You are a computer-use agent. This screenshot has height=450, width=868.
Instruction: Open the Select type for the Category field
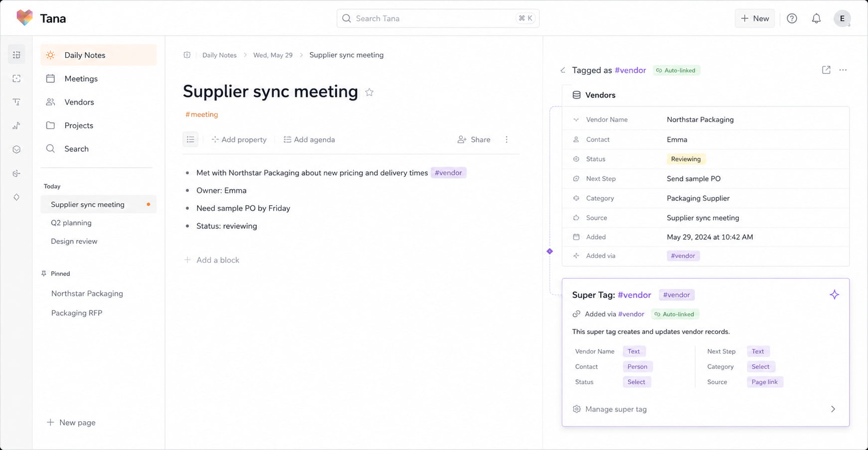760,366
